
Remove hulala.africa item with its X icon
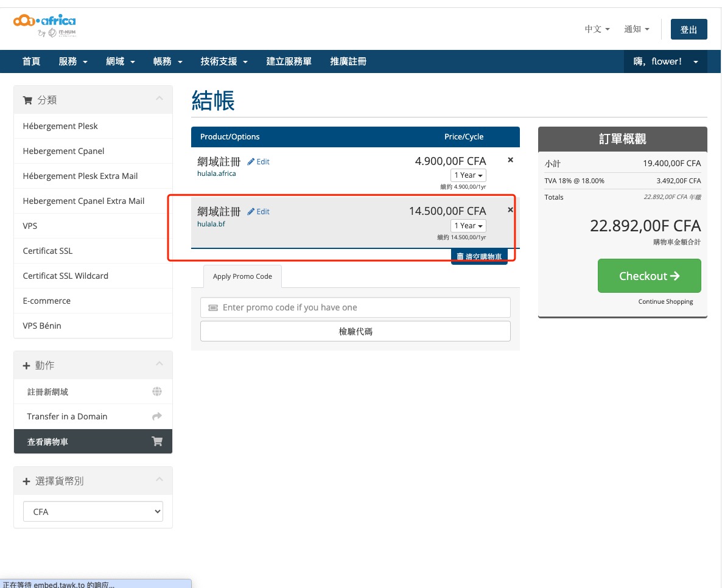point(510,159)
